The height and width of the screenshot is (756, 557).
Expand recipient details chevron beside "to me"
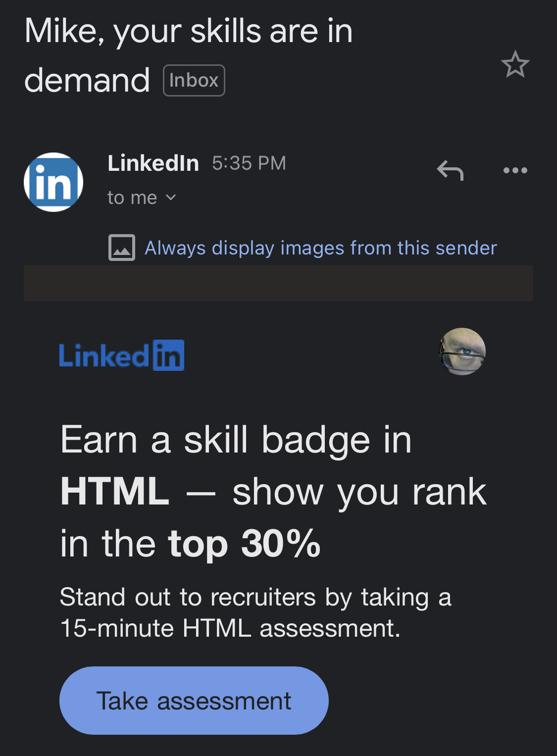[171, 198]
